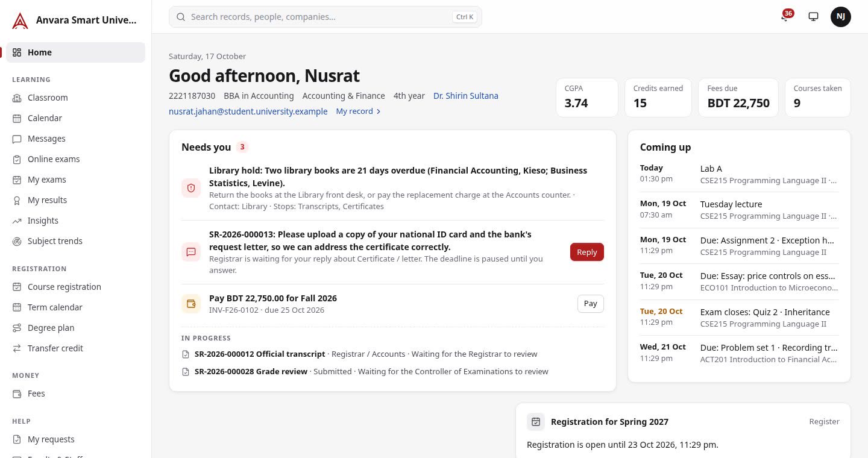Click the Pay button for Fall 2026
Screen dimensions: 868x458
point(591,304)
